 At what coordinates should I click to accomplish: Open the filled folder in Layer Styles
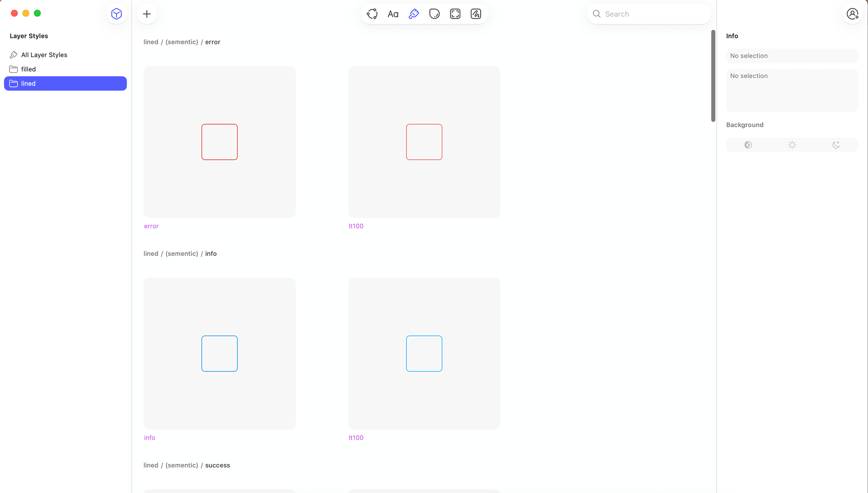[29, 69]
